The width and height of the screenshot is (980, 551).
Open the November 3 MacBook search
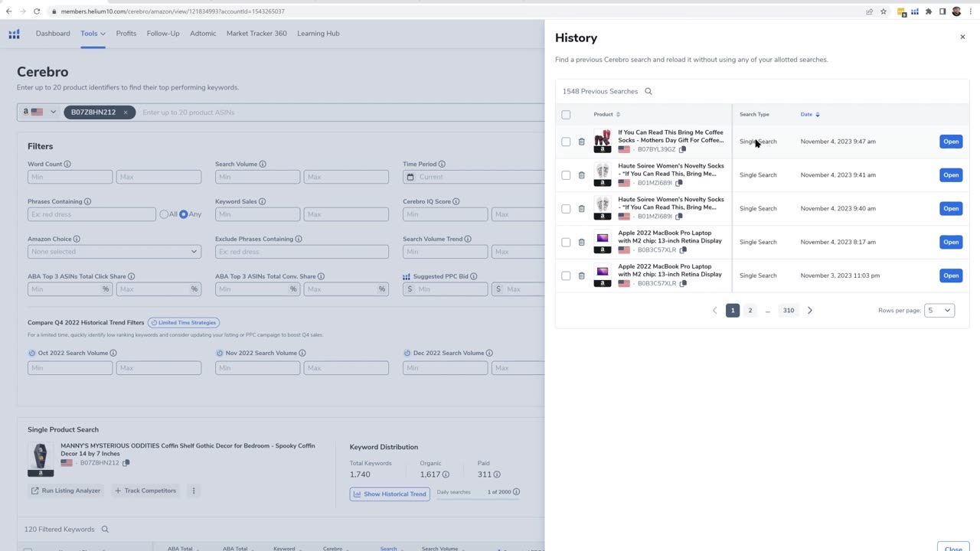point(951,275)
